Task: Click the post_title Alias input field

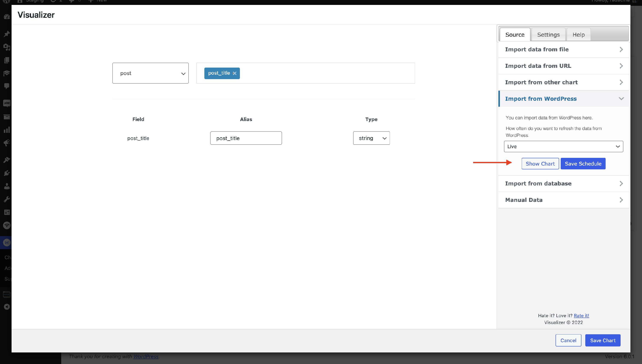Action: tap(246, 138)
